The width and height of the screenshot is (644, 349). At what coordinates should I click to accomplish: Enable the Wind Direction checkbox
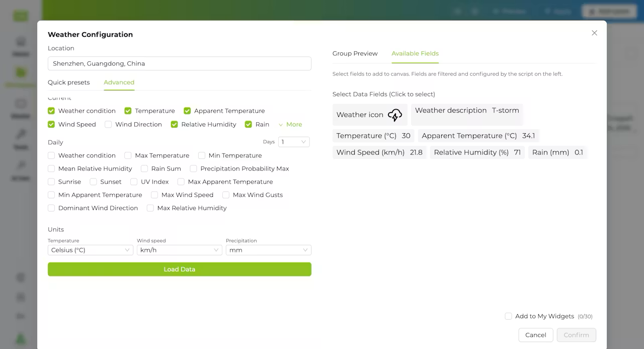(108, 124)
